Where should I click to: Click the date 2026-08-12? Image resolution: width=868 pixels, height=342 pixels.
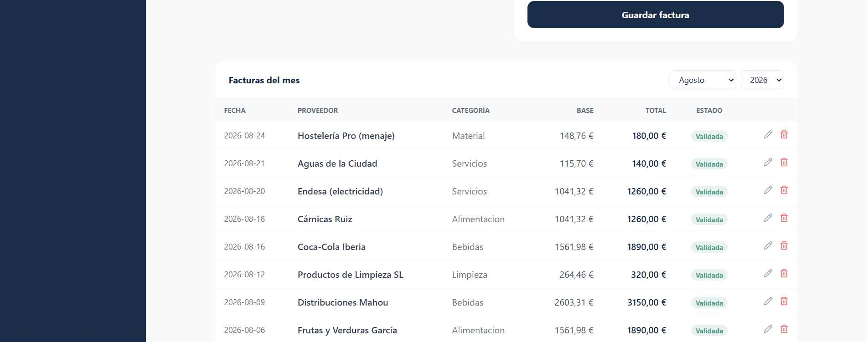(x=244, y=275)
